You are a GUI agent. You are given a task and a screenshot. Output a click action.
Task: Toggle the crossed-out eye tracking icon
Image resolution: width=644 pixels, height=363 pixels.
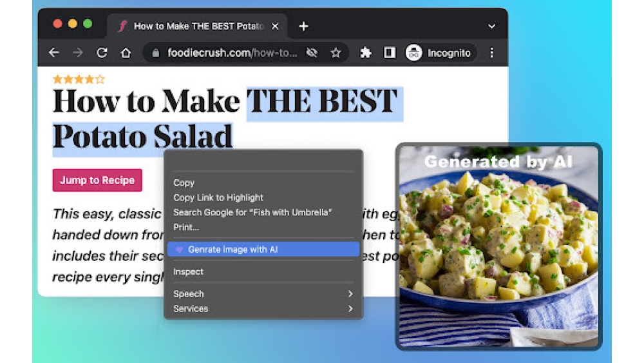pos(312,53)
